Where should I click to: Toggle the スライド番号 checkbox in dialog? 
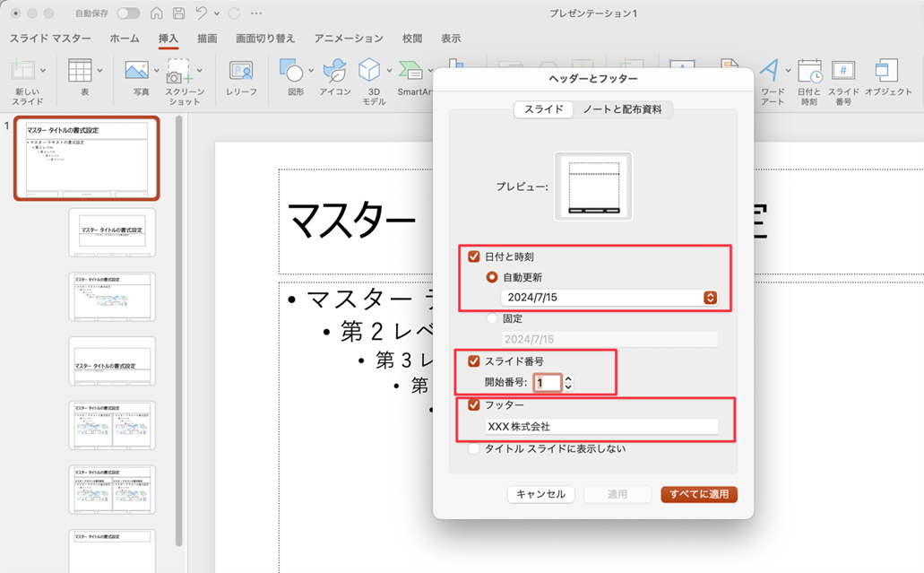(x=474, y=360)
